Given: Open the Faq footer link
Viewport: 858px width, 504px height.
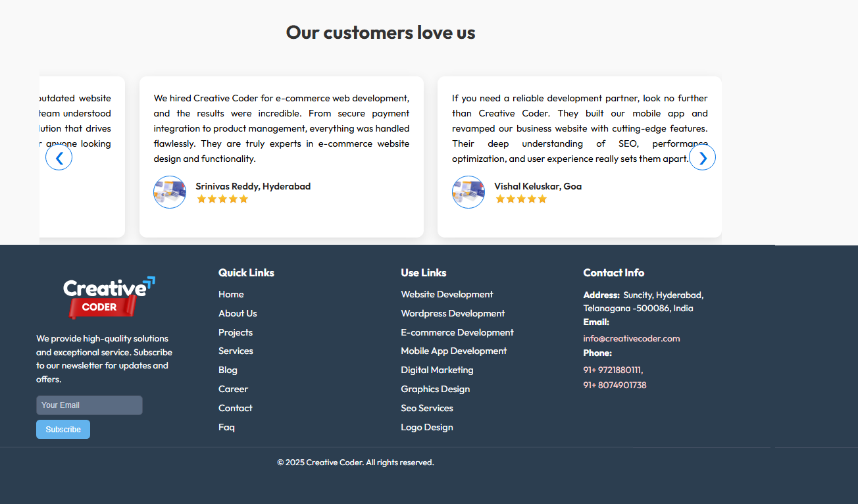Looking at the screenshot, I should 226,427.
